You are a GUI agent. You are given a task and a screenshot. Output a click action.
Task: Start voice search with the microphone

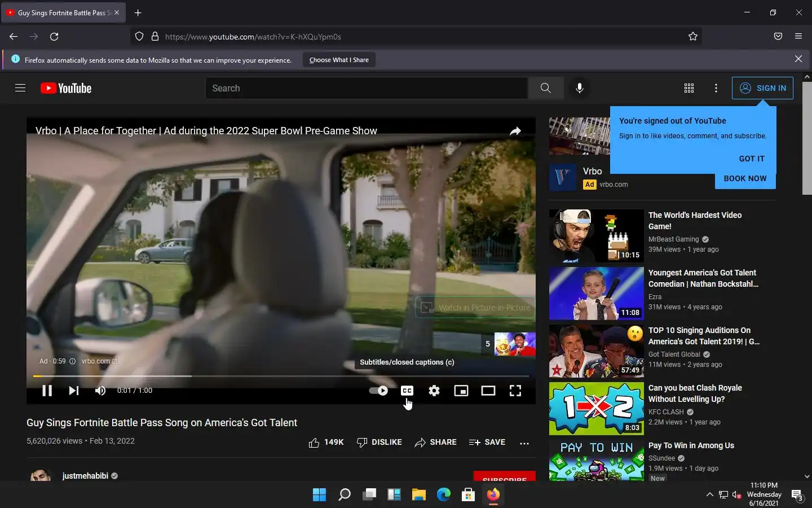point(579,88)
